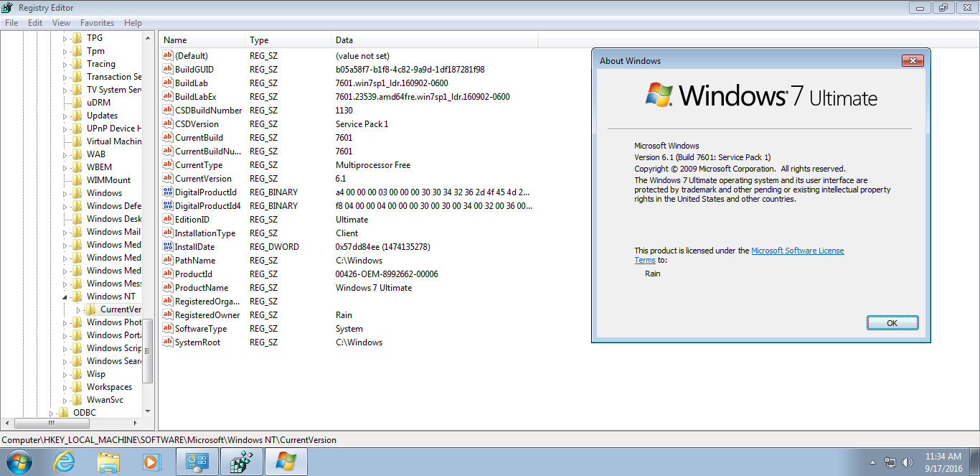
Task: Click the DigitalProductId4 binary icon
Action: pyautogui.click(x=168, y=206)
